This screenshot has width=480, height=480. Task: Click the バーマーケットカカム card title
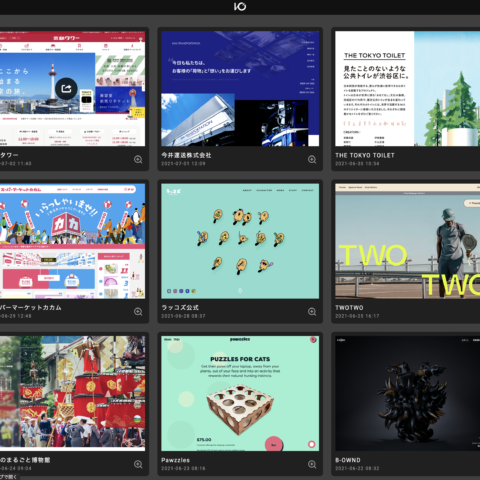(31, 308)
